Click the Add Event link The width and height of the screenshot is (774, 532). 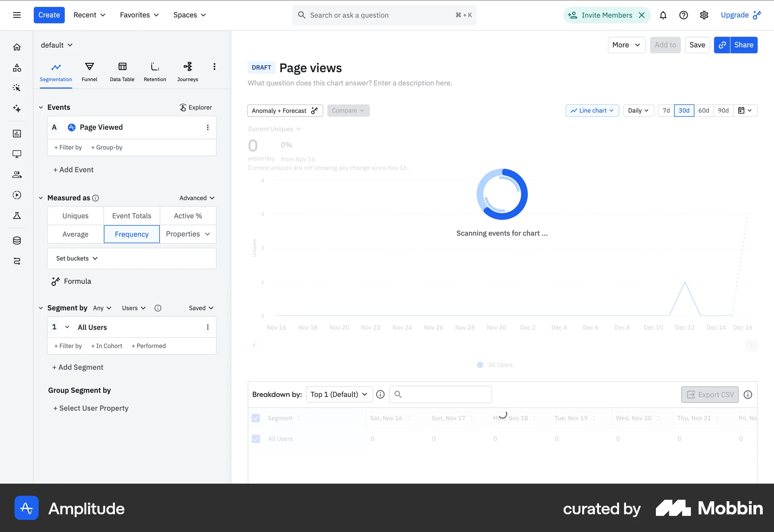tap(73, 169)
